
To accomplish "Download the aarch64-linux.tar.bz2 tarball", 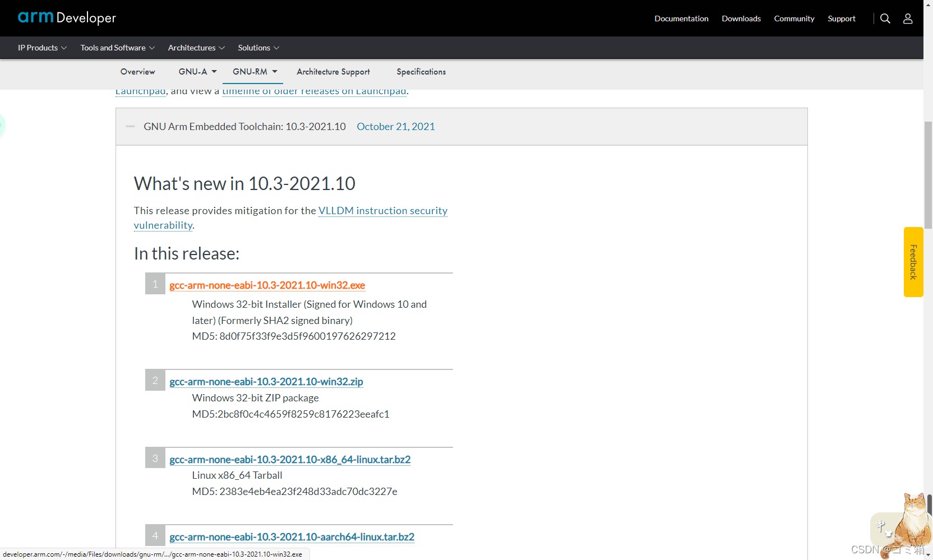I will pyautogui.click(x=292, y=537).
